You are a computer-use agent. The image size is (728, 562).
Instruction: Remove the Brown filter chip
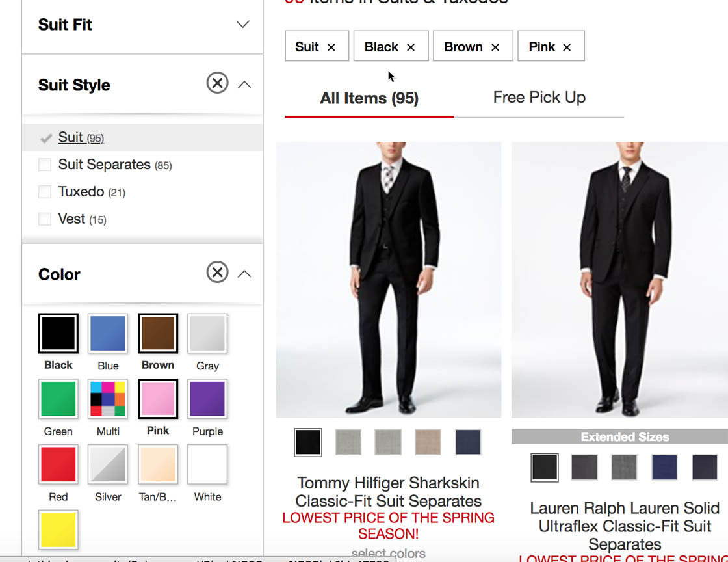click(x=495, y=46)
